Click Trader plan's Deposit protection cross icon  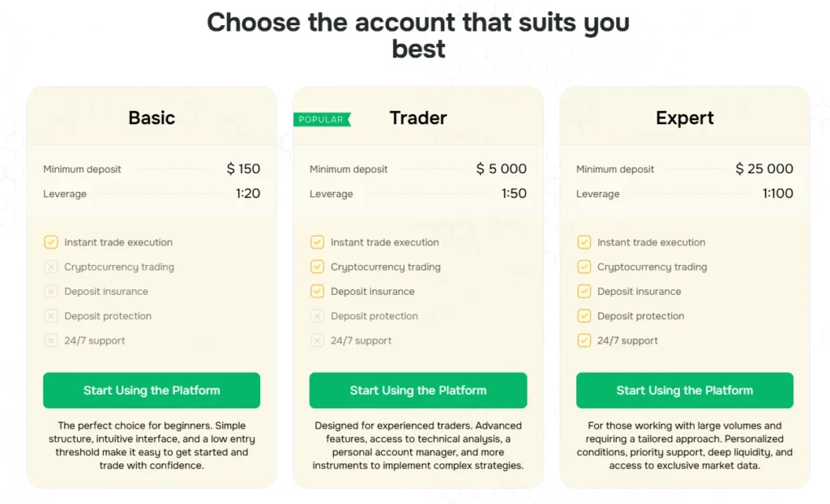click(318, 316)
